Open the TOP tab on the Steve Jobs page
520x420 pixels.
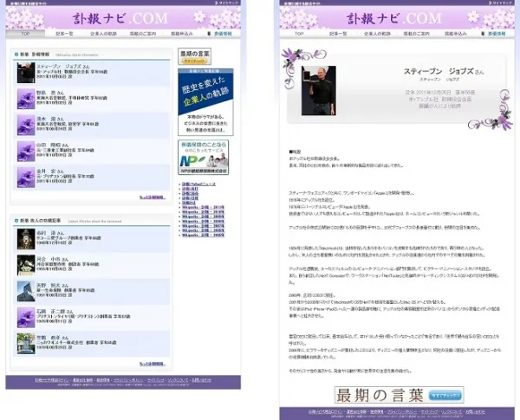[x=299, y=34]
